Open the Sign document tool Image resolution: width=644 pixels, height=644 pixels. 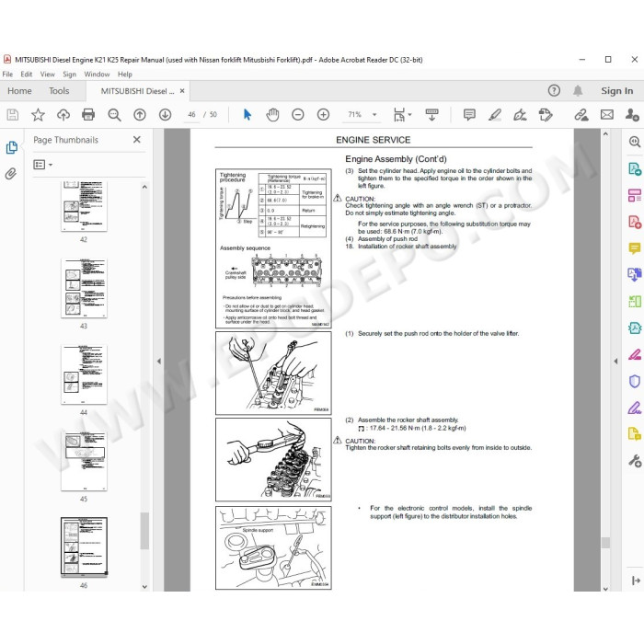[x=520, y=115]
